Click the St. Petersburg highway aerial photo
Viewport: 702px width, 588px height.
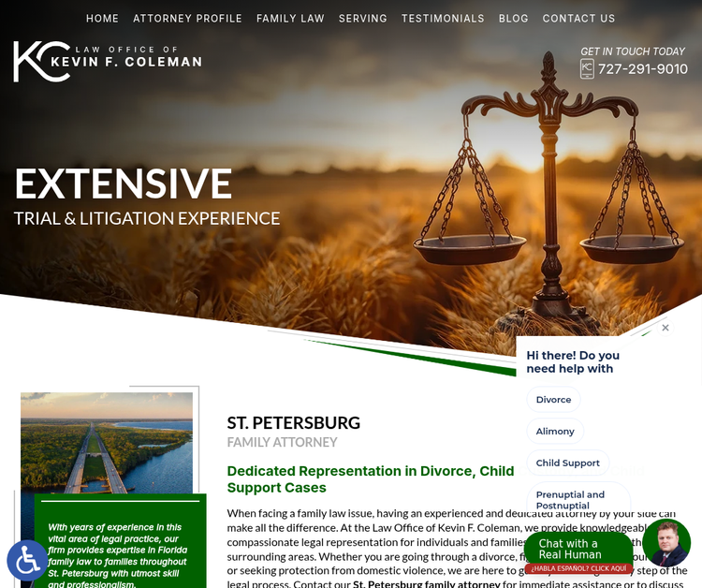(107, 443)
